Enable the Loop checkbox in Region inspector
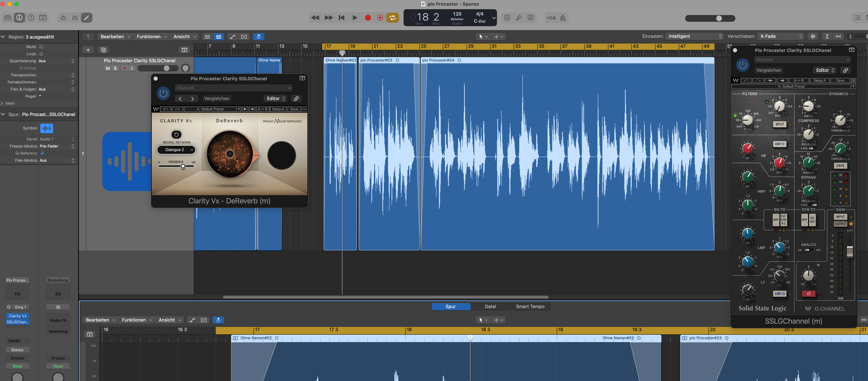868x381 pixels. click(41, 54)
